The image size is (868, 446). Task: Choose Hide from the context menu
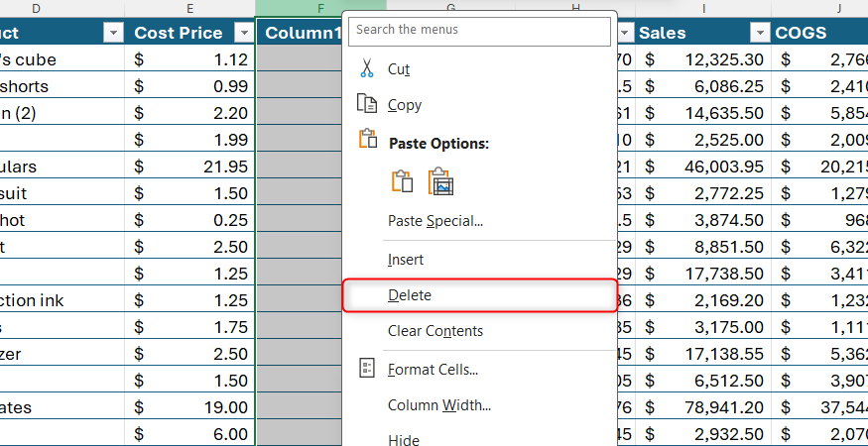click(480, 439)
